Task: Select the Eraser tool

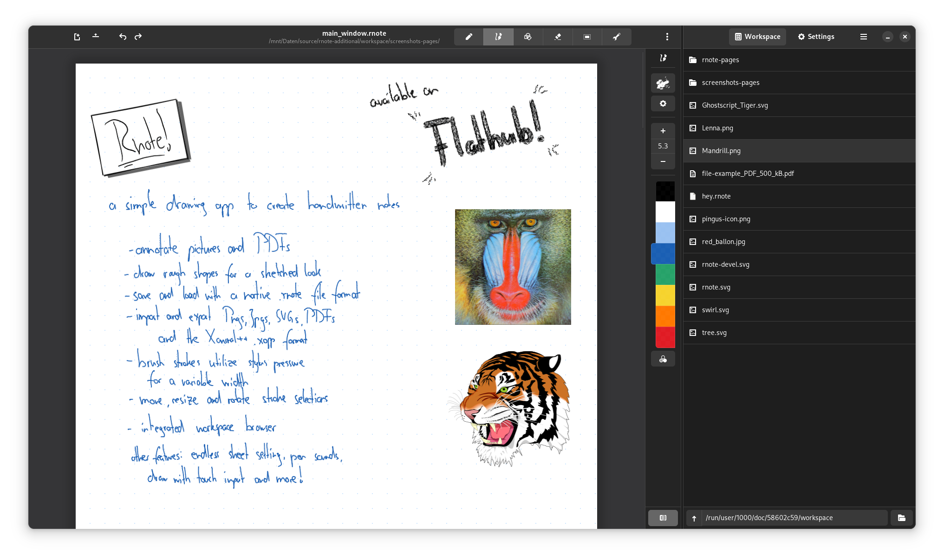Action: click(x=558, y=37)
